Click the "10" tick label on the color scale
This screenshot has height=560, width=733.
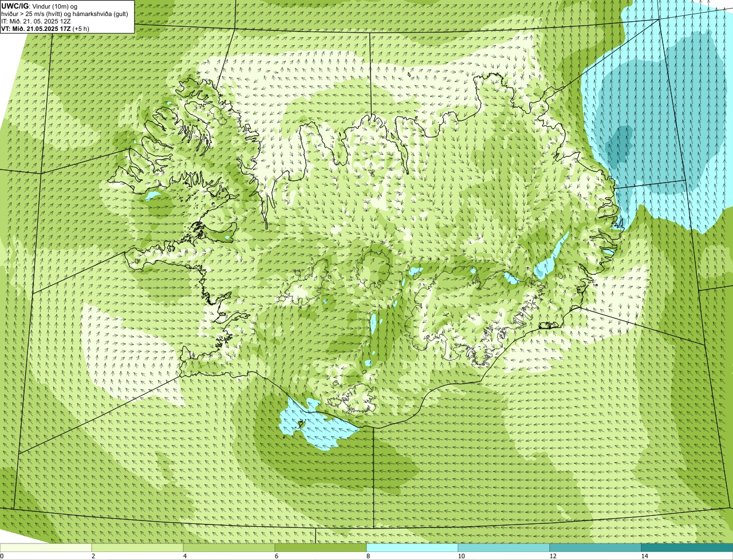(x=461, y=556)
